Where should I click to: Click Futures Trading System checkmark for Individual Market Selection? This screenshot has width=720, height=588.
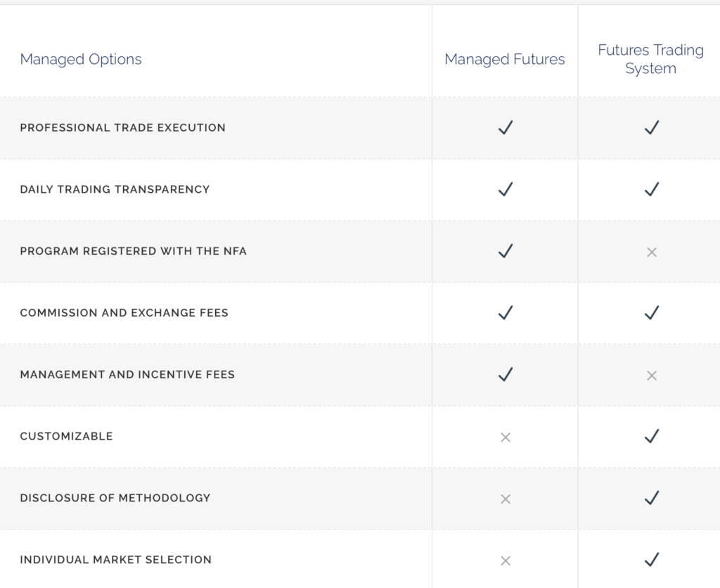point(652,560)
